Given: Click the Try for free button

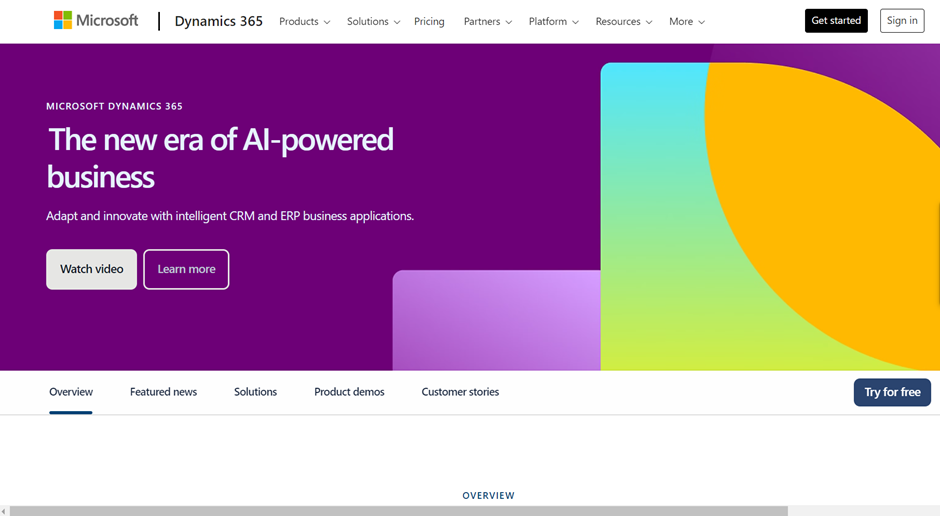Looking at the screenshot, I should (892, 392).
